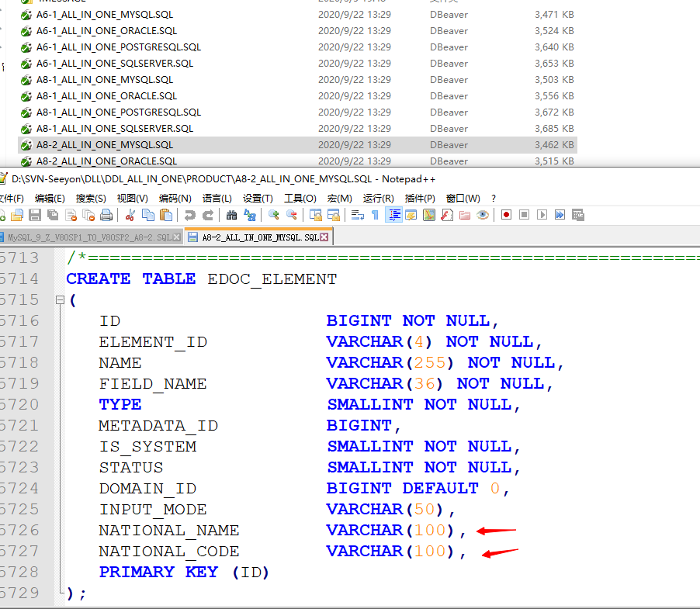Toggle show all characters pilcrow icon
The height and width of the screenshot is (609, 700).
tap(375, 215)
